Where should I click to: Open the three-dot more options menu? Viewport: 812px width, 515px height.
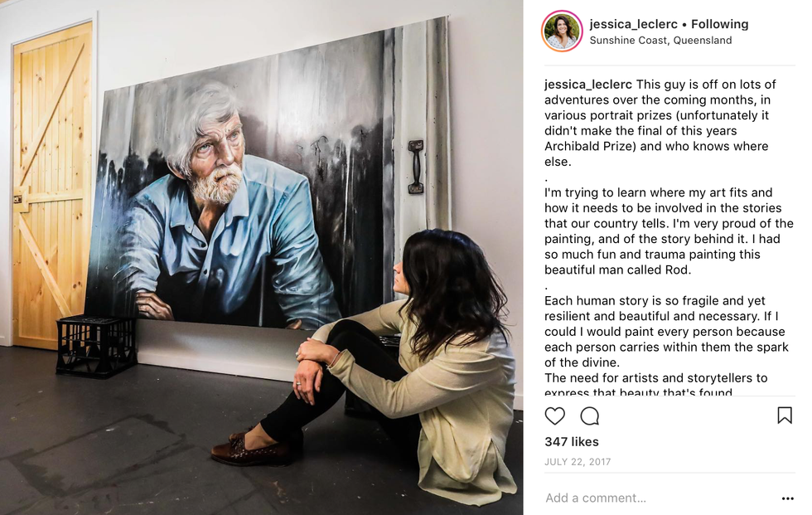788,498
